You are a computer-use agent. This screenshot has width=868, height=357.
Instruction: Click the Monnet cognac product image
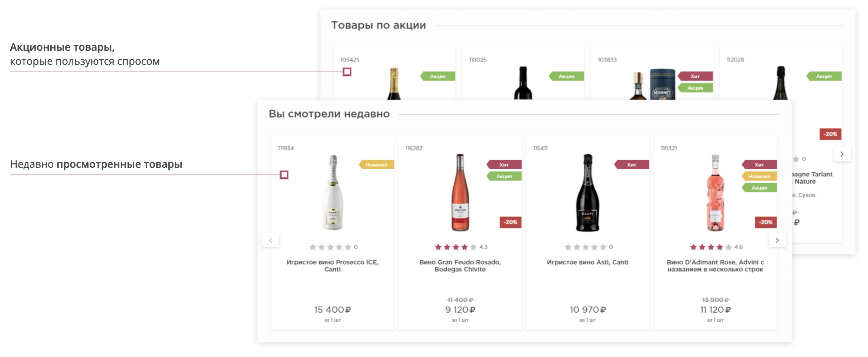[x=654, y=84]
